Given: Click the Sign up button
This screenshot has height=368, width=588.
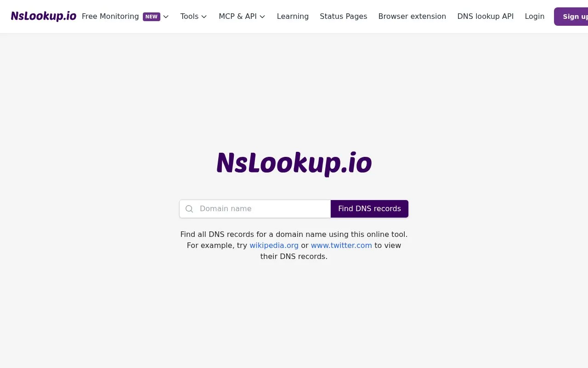Looking at the screenshot, I should 571,17.
